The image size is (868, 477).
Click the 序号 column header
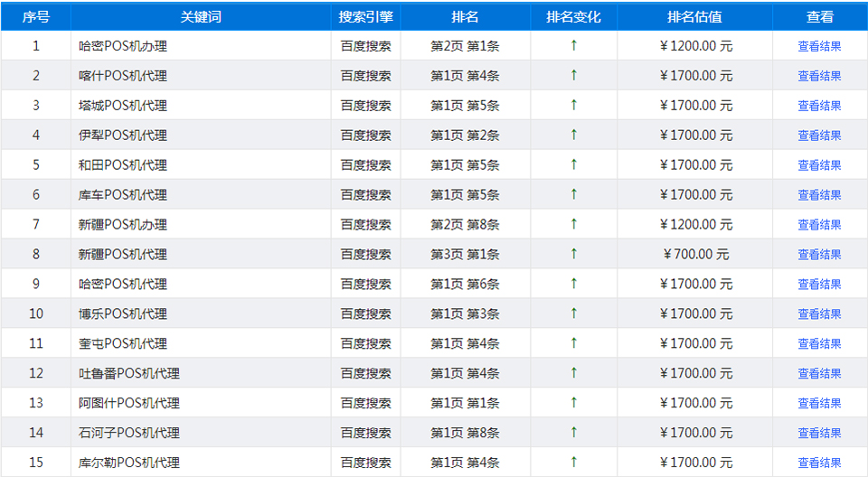pyautogui.click(x=36, y=17)
